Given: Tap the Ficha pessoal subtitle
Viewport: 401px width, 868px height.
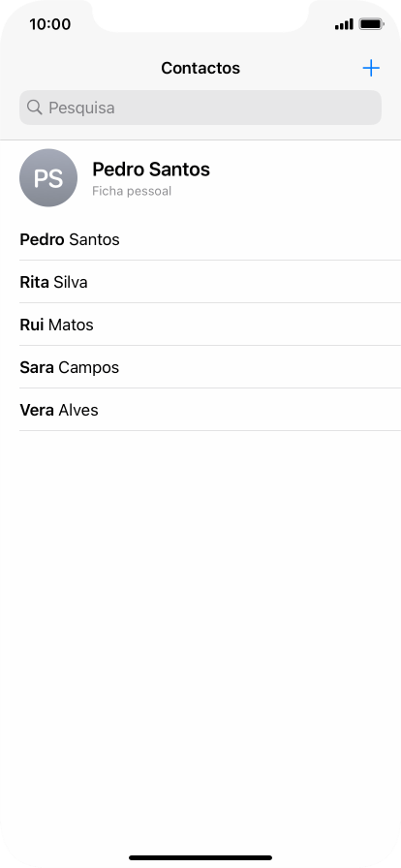Looking at the screenshot, I should click(132, 191).
